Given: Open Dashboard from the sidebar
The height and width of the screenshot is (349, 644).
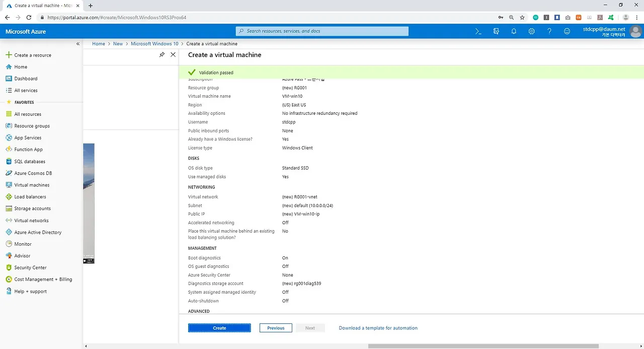Looking at the screenshot, I should (x=26, y=79).
